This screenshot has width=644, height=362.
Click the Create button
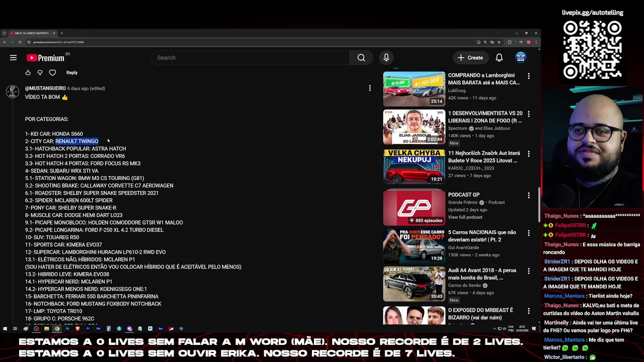pos(470,58)
